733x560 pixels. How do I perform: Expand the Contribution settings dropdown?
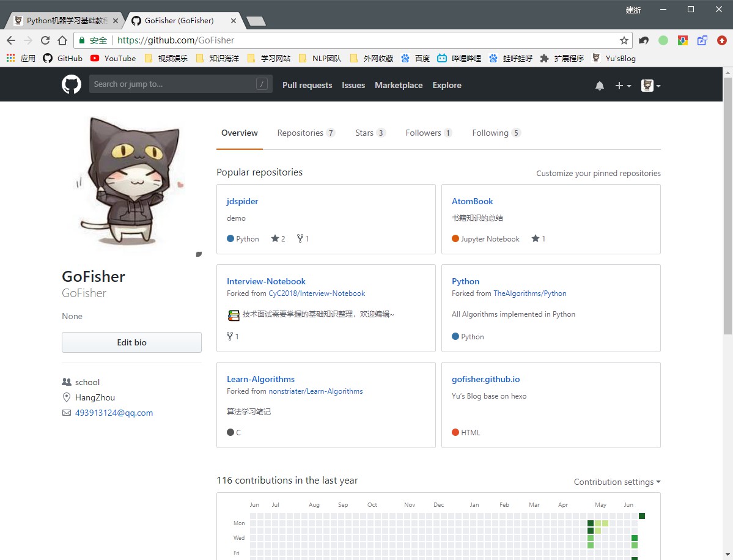click(x=617, y=482)
